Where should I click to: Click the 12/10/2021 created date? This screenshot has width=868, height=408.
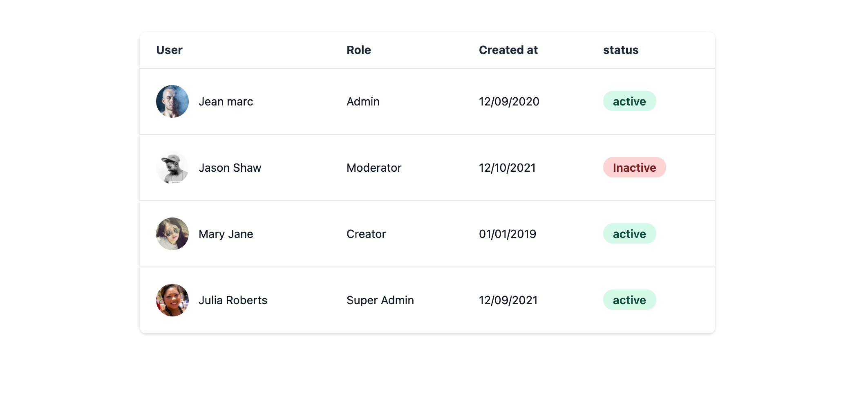(507, 168)
